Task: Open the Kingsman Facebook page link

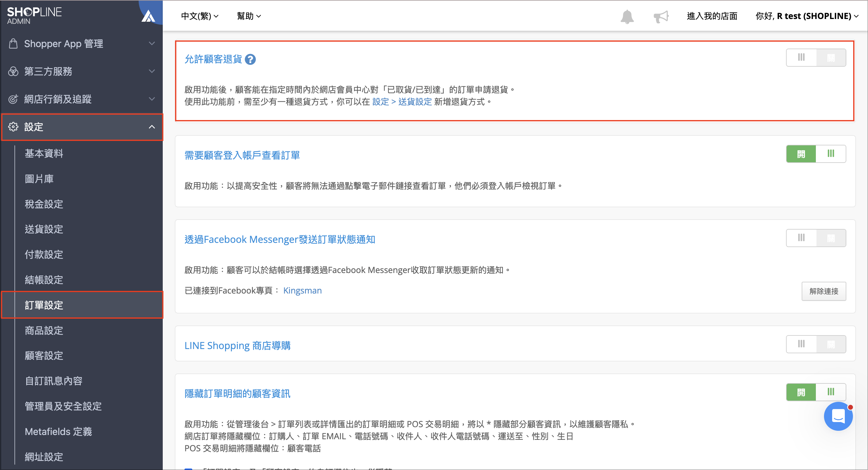Action: point(302,291)
